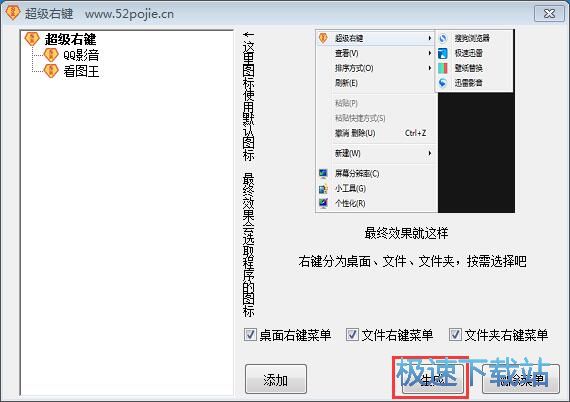570x402 pixels.
Task: Click the icon next to 看图王
Action: click(51, 71)
